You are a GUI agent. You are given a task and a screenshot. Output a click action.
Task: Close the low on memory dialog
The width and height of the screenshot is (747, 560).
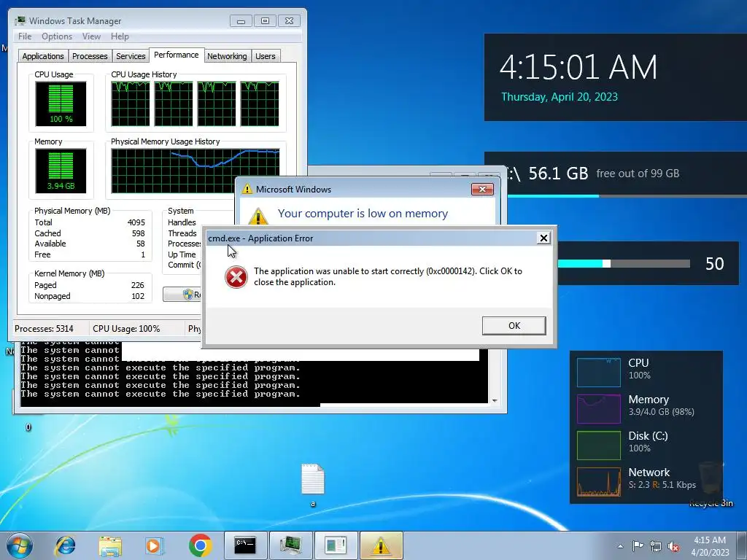482,190
